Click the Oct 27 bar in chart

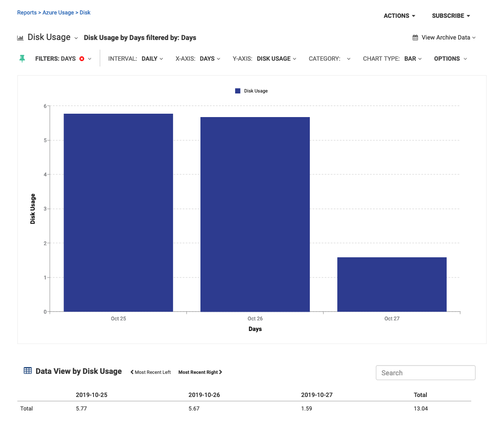[x=392, y=284]
